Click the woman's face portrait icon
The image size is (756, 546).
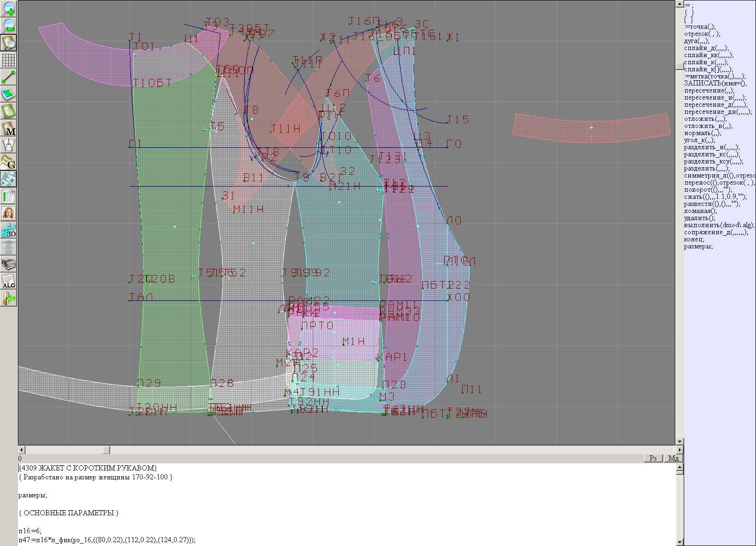9,213
